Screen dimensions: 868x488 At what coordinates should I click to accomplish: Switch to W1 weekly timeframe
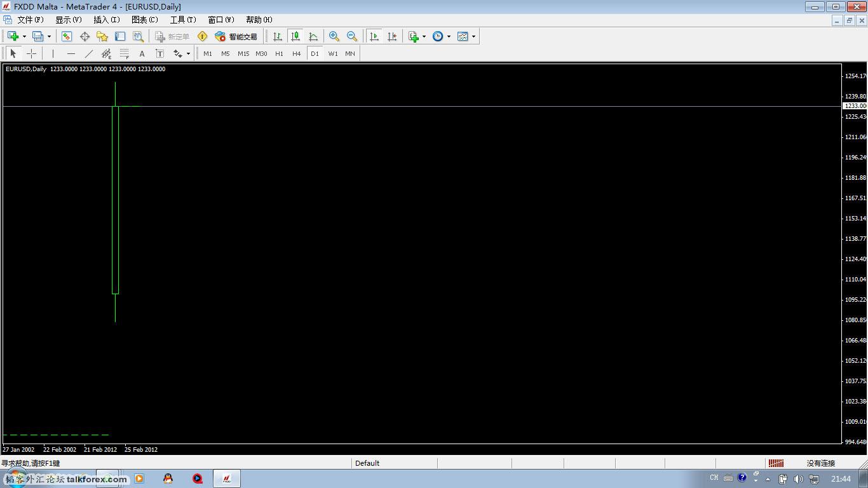click(x=333, y=53)
